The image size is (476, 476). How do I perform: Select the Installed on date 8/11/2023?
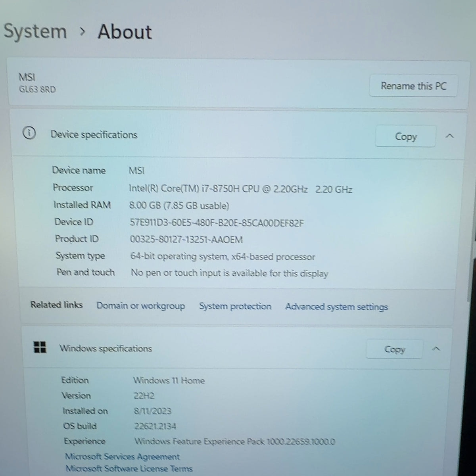(153, 411)
